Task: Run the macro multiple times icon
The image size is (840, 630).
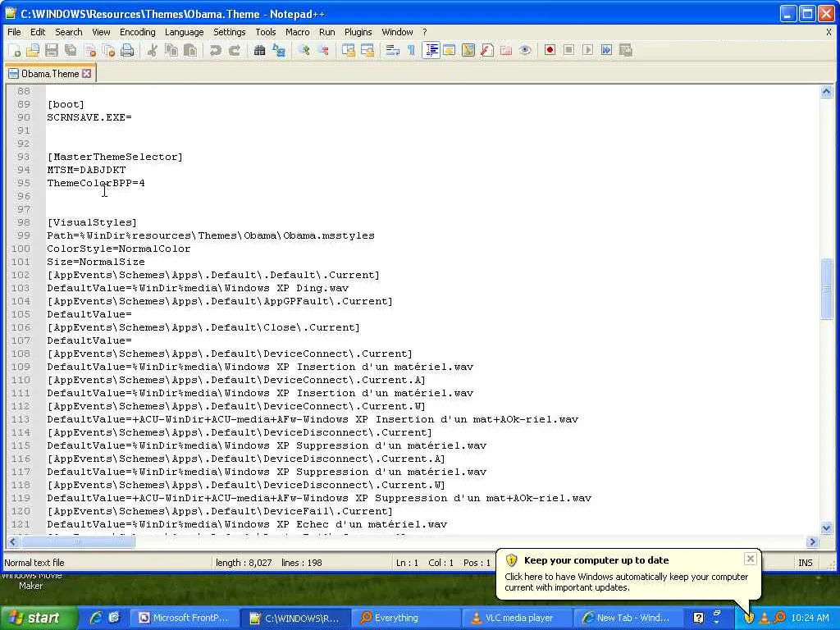Action: [606, 50]
